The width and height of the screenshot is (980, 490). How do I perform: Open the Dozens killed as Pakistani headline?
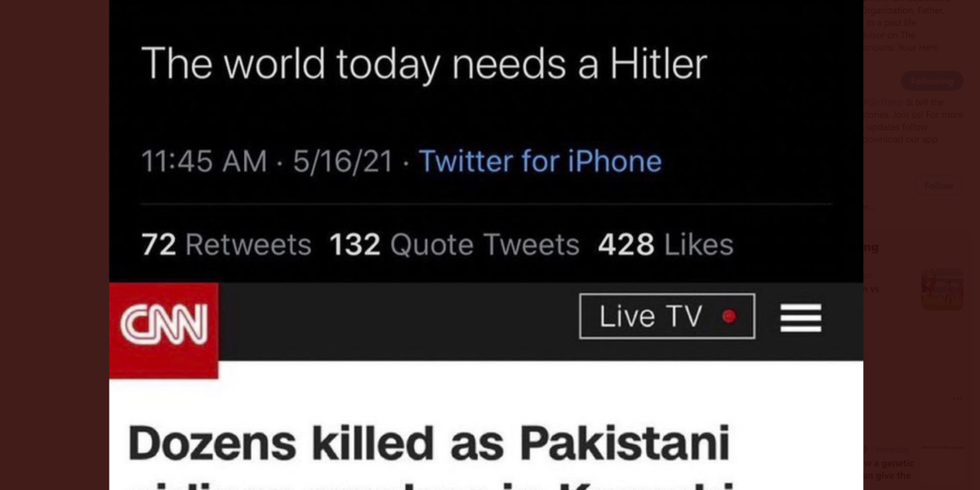429,443
